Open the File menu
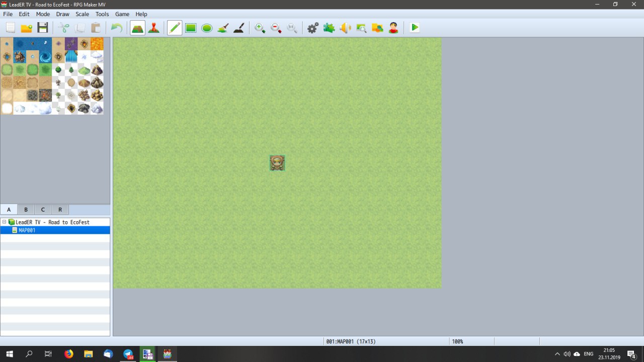The height and width of the screenshot is (362, 644). (x=8, y=14)
